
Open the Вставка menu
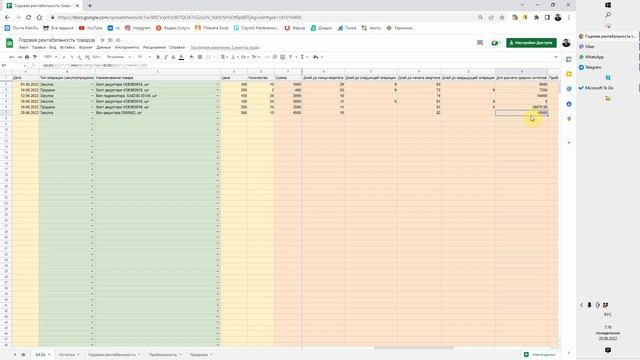[67, 47]
